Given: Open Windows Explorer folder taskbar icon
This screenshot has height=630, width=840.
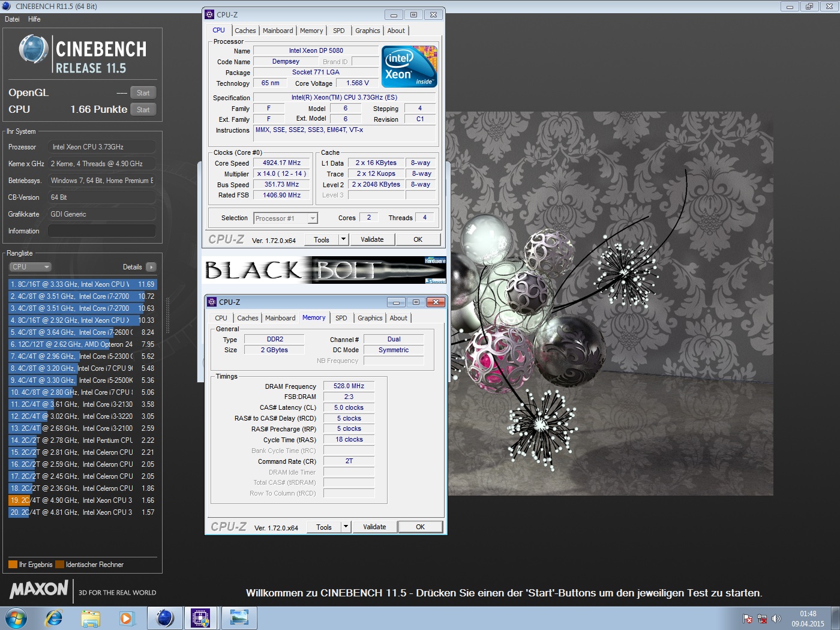Looking at the screenshot, I should 91,618.
